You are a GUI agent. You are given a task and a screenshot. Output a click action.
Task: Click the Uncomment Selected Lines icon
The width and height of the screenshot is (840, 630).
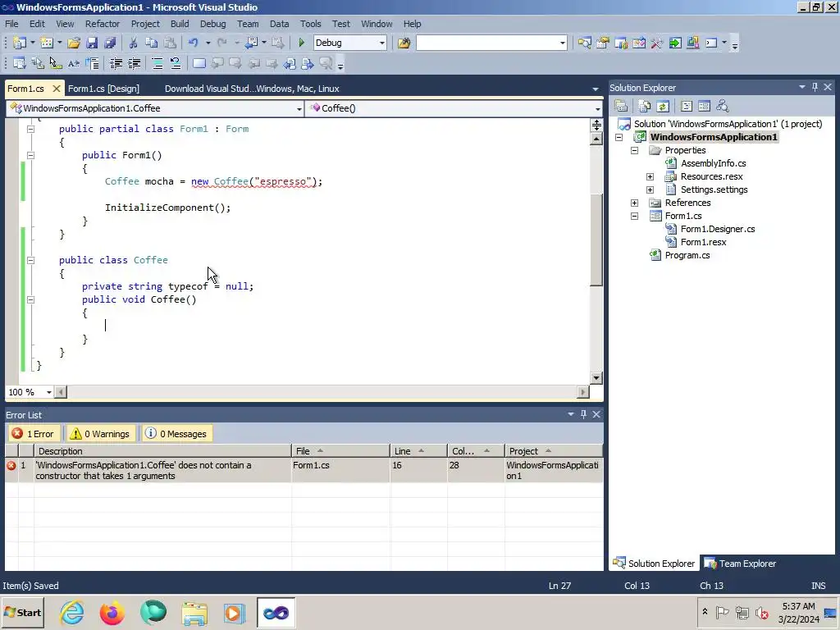click(x=176, y=64)
